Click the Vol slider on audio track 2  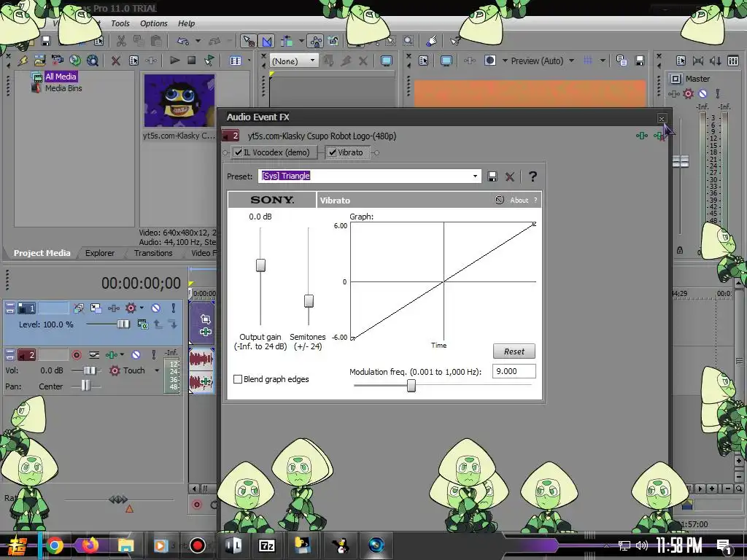(90, 370)
